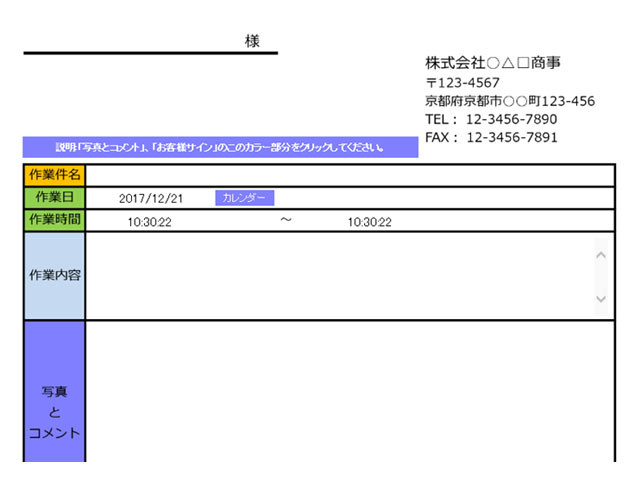Click the 作業件名 input field
This screenshot has height=480, width=640.
350,176
